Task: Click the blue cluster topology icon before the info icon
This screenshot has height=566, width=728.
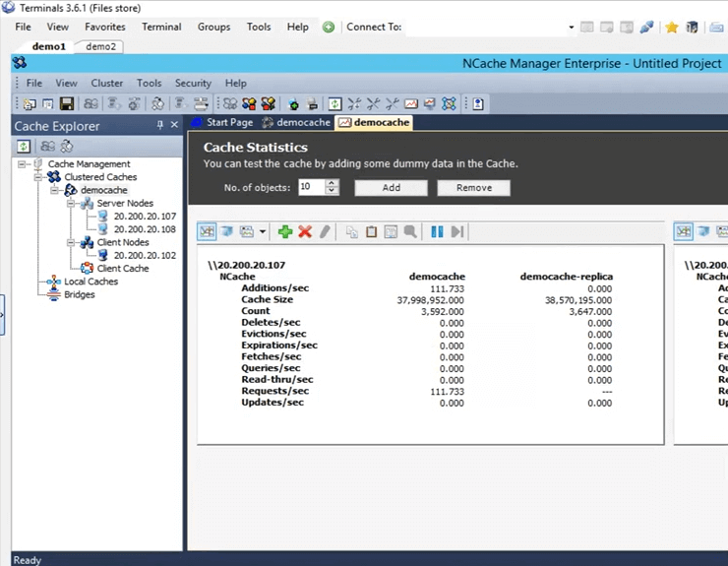Action: [x=449, y=103]
